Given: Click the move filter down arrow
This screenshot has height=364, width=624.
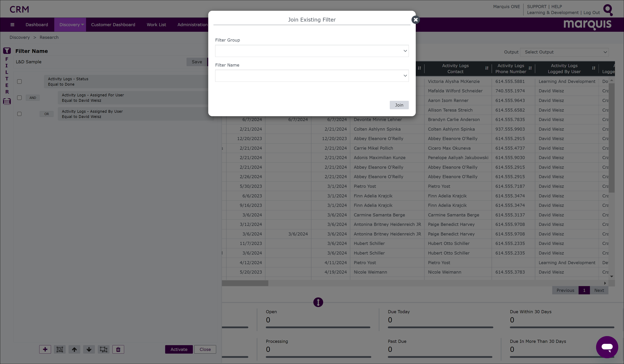Looking at the screenshot, I should [89, 349].
